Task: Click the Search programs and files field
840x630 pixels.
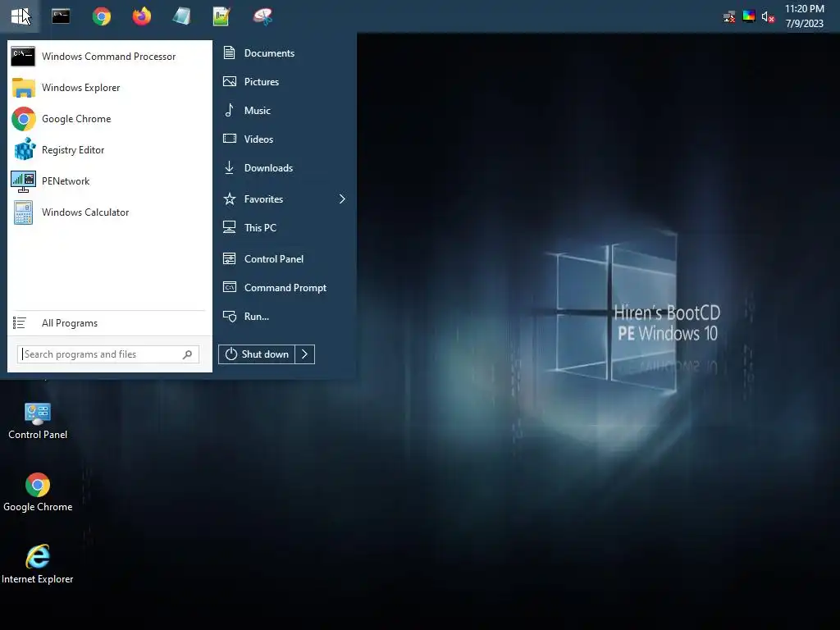Action: coord(108,354)
